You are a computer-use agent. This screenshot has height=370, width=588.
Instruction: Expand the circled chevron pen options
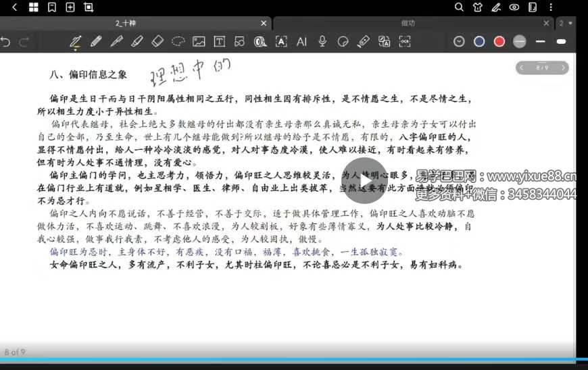click(x=459, y=42)
